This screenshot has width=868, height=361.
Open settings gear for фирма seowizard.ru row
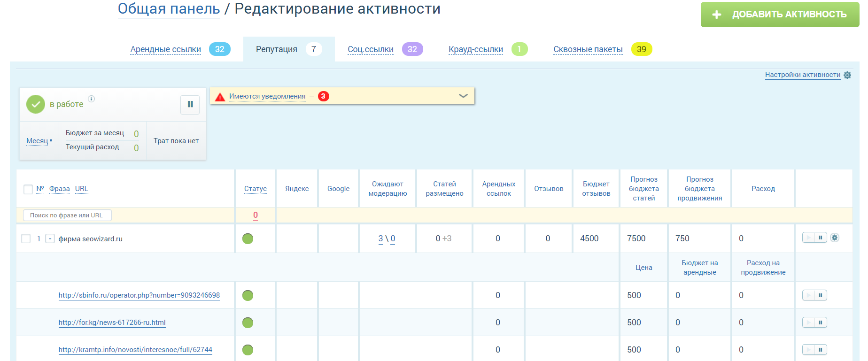pos(835,238)
